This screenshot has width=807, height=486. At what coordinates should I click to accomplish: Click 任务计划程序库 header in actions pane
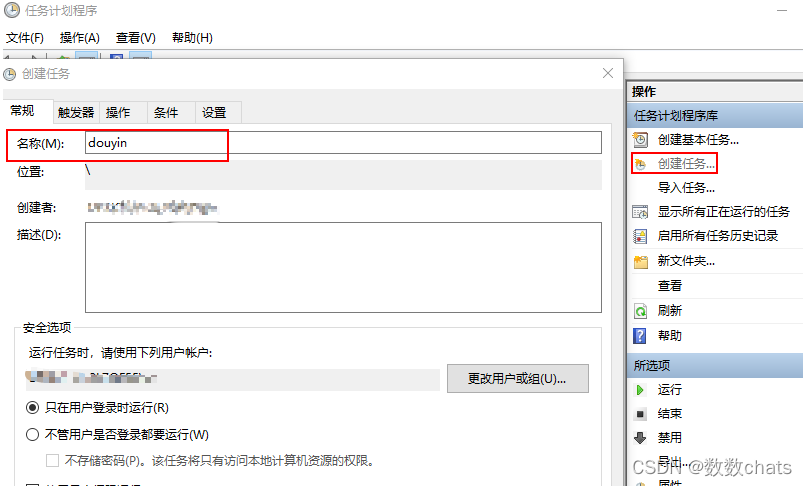(x=714, y=115)
